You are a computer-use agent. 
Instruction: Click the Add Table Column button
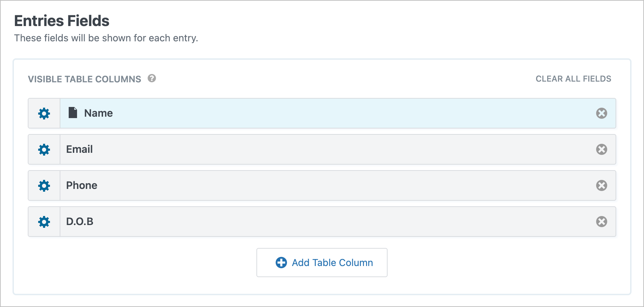[322, 263]
